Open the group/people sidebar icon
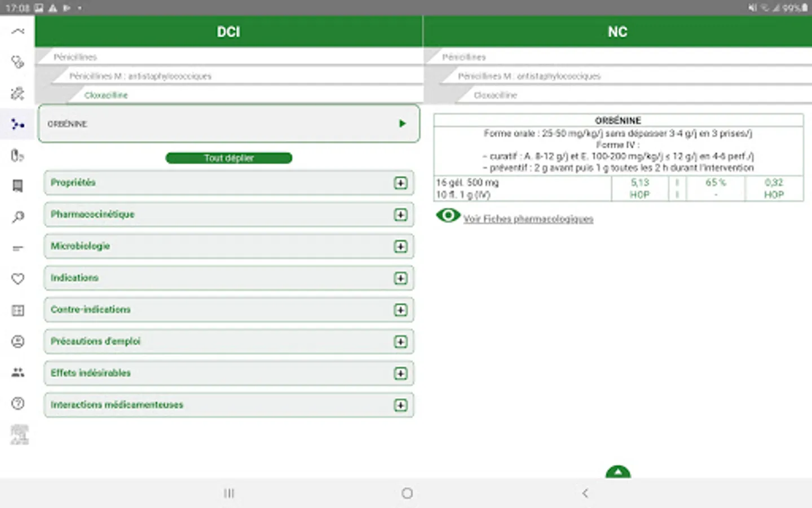This screenshot has height=508, width=812. 17,372
